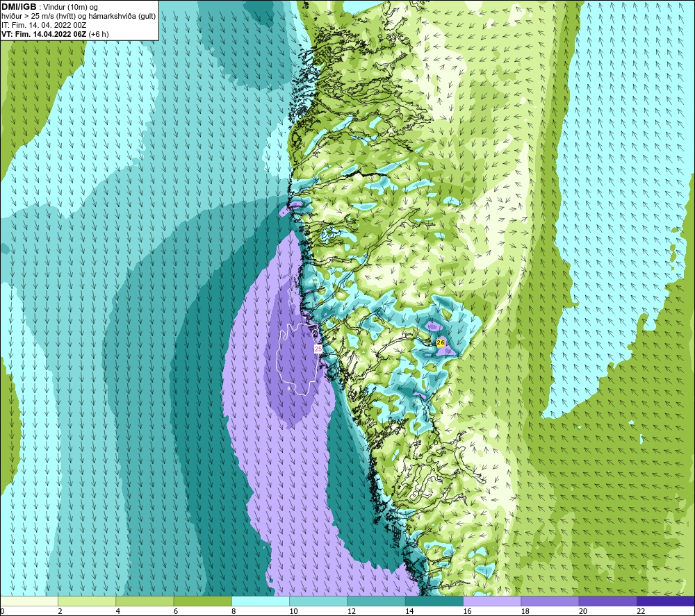Pick the dark indigo above-22 m/s legend swatch

(x=666, y=601)
